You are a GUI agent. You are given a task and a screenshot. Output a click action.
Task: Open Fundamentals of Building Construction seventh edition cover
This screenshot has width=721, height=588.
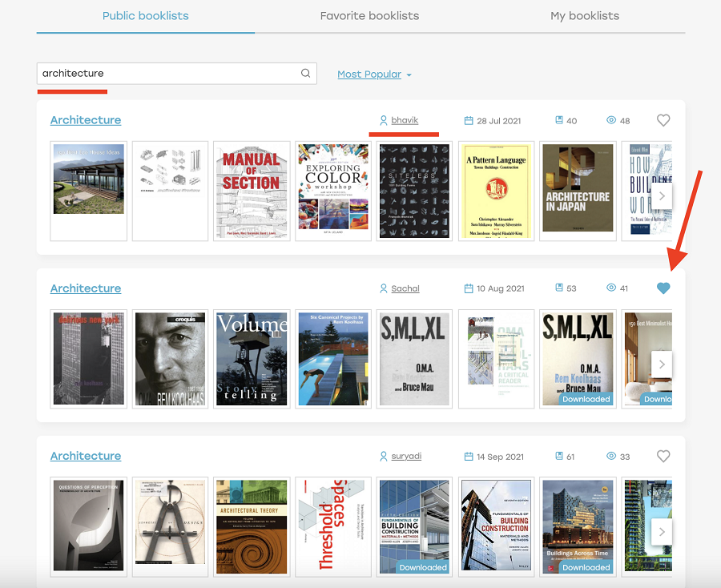496,526
